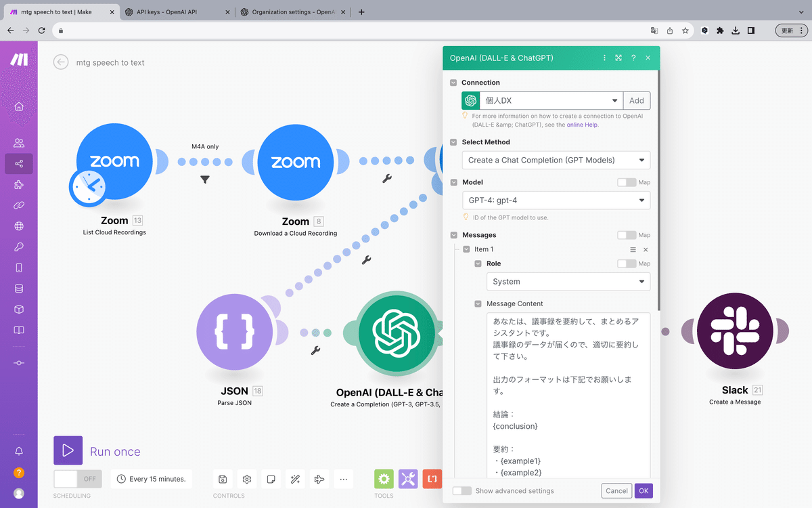Screen dimensions: 812x508
Task: Open the Scenarios share icon in sidebar
Action: coord(18,164)
